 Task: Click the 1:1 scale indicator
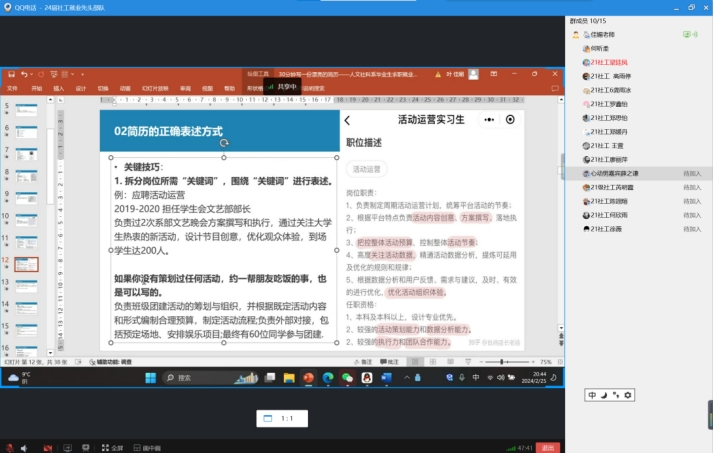tap(280, 418)
